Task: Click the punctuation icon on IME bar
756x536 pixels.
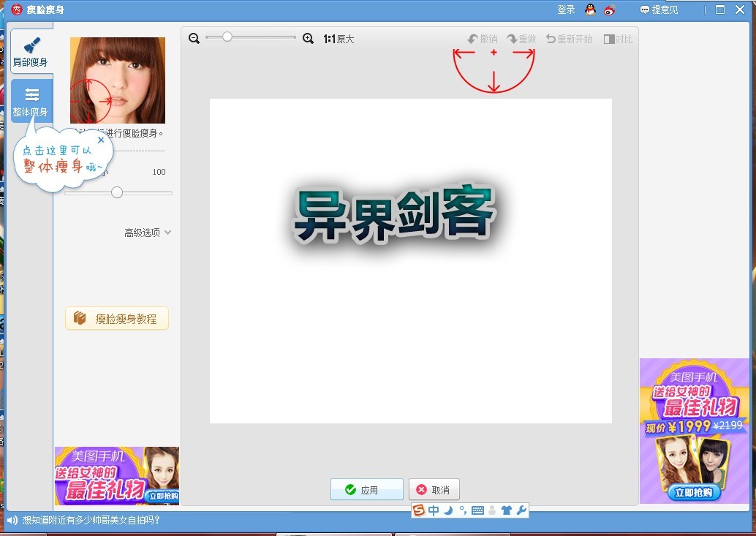Action: (x=463, y=510)
